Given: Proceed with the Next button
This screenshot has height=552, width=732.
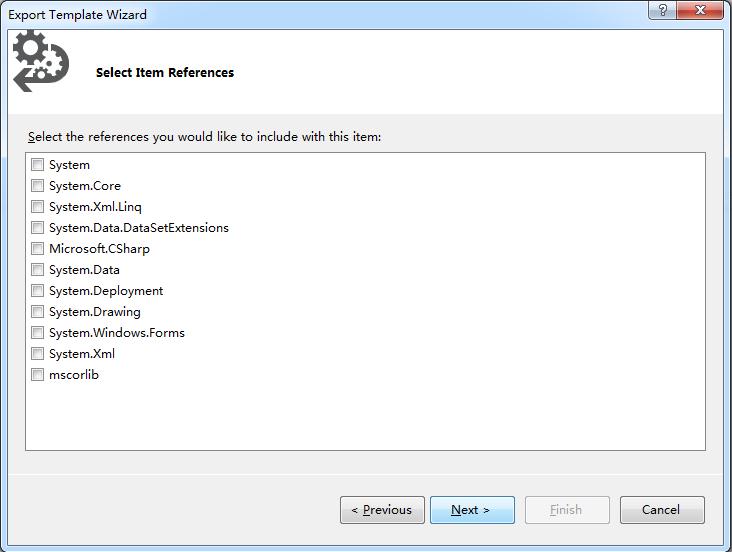Looking at the screenshot, I should [x=472, y=510].
